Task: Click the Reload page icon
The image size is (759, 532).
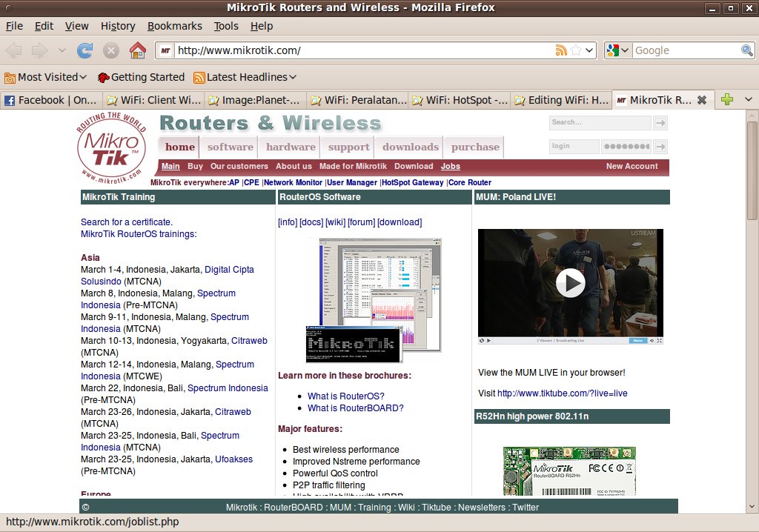Action: [85, 50]
